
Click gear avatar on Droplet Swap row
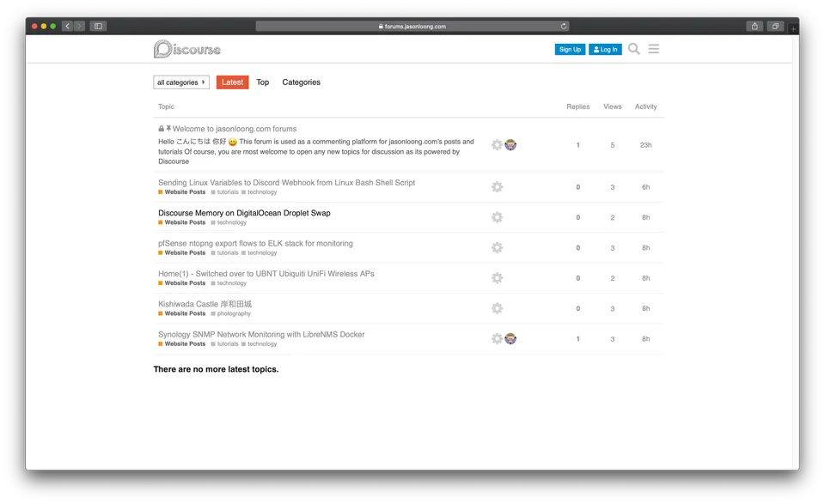tap(497, 217)
